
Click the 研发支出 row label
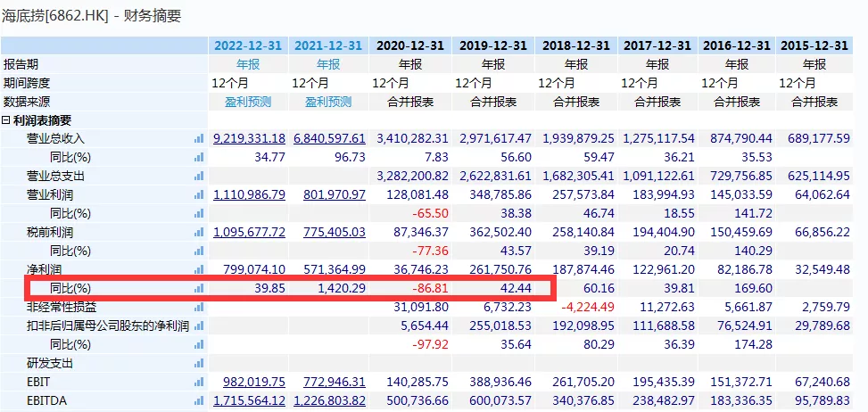(x=49, y=363)
